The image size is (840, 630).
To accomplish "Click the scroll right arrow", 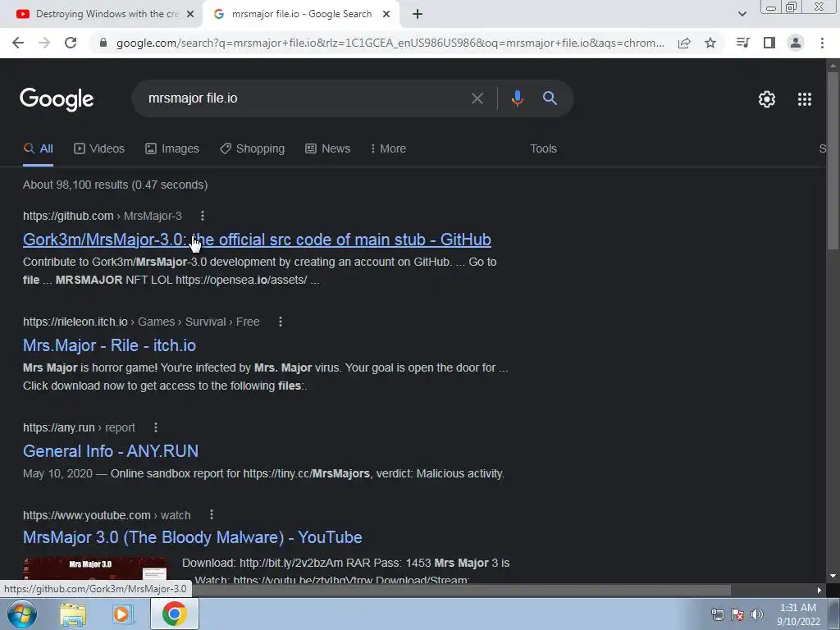I will (x=819, y=590).
